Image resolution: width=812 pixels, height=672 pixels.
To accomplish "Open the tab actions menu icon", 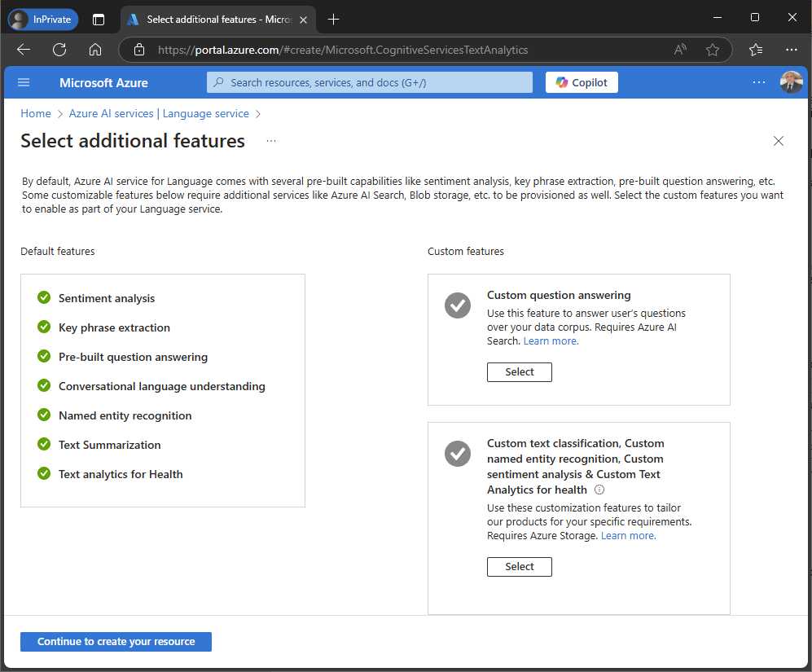I will point(99,20).
